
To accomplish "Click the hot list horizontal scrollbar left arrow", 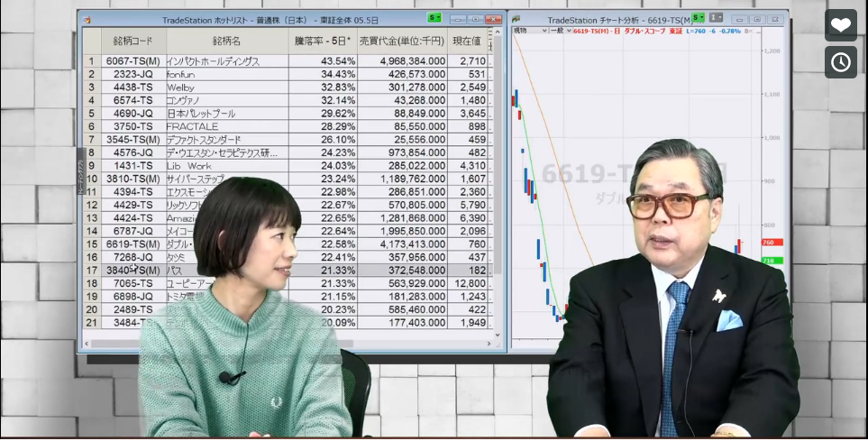I will (87, 344).
